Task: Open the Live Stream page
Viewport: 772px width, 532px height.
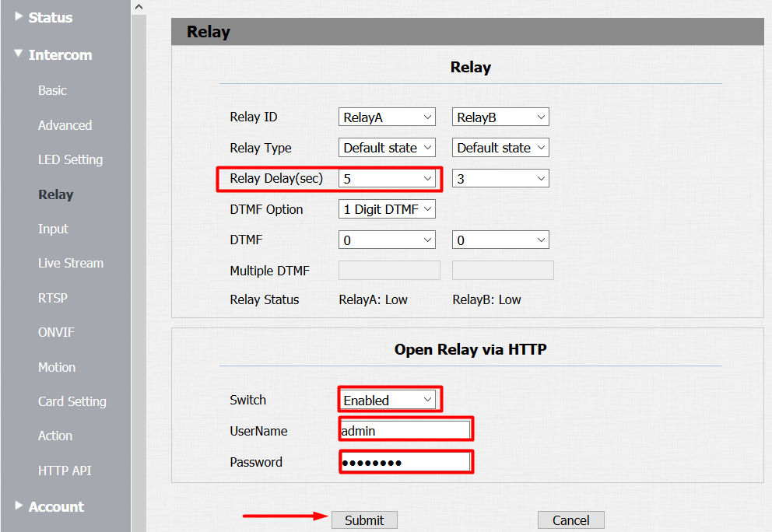Action: point(71,263)
